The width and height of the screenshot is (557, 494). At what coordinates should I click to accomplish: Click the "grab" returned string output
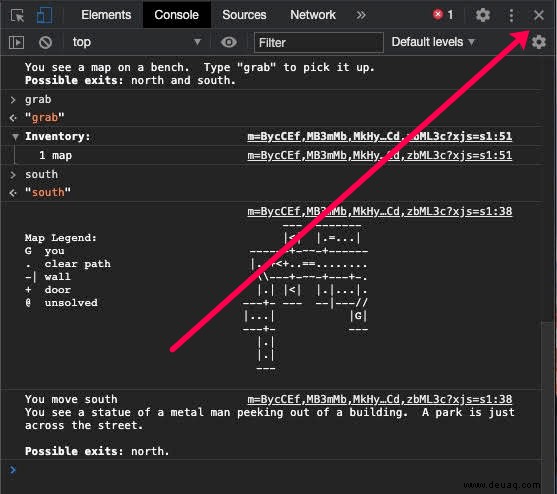click(44, 117)
